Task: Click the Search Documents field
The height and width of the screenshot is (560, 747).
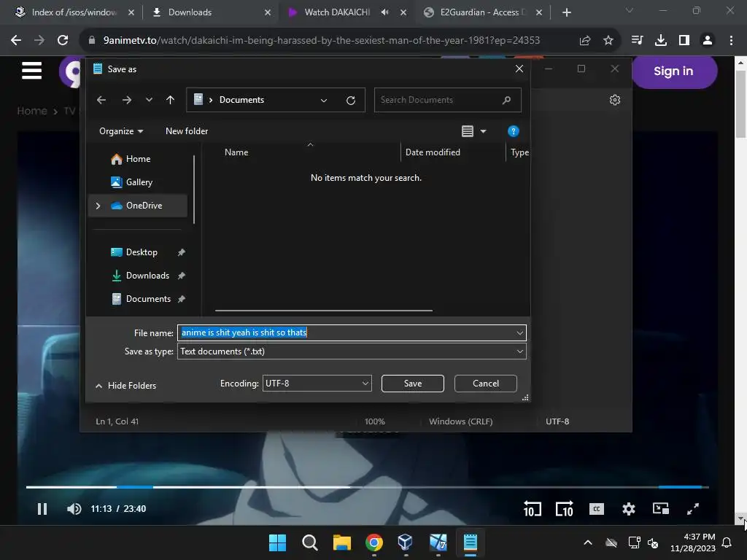Action: [x=447, y=100]
